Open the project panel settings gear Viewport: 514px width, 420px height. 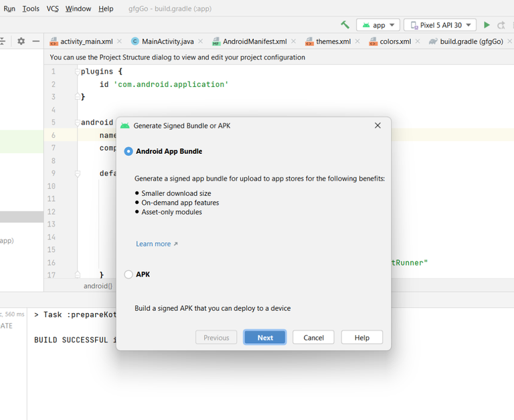click(x=21, y=41)
